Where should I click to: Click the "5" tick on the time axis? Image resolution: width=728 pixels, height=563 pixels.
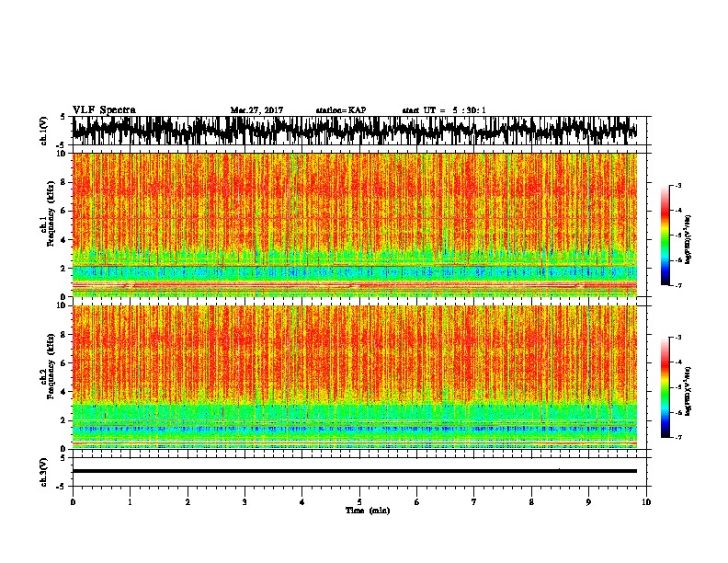coord(359,502)
